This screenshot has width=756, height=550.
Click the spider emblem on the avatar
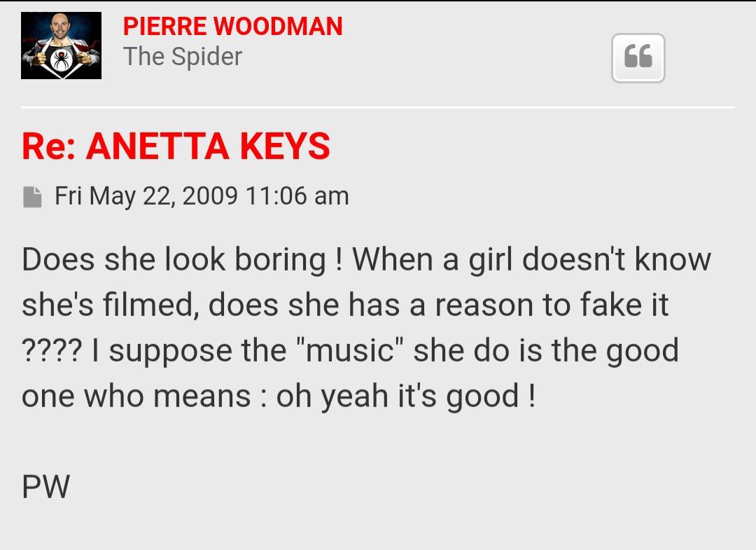point(62,60)
